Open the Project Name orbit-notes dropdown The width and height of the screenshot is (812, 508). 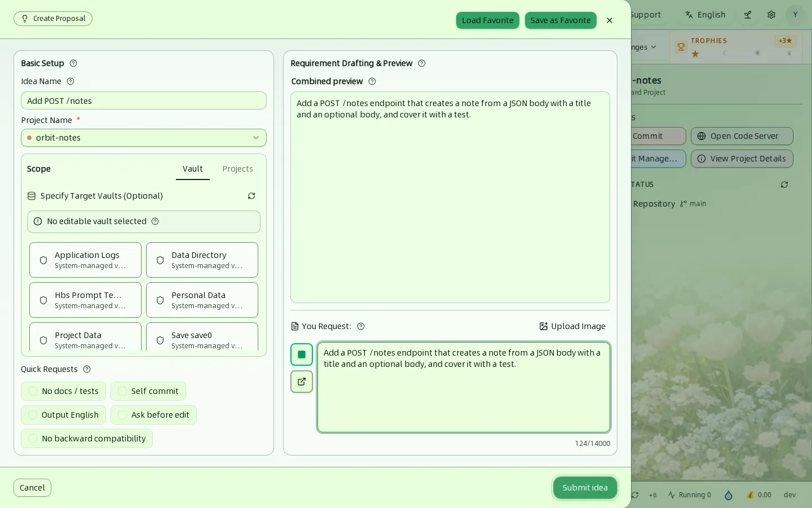(144, 138)
